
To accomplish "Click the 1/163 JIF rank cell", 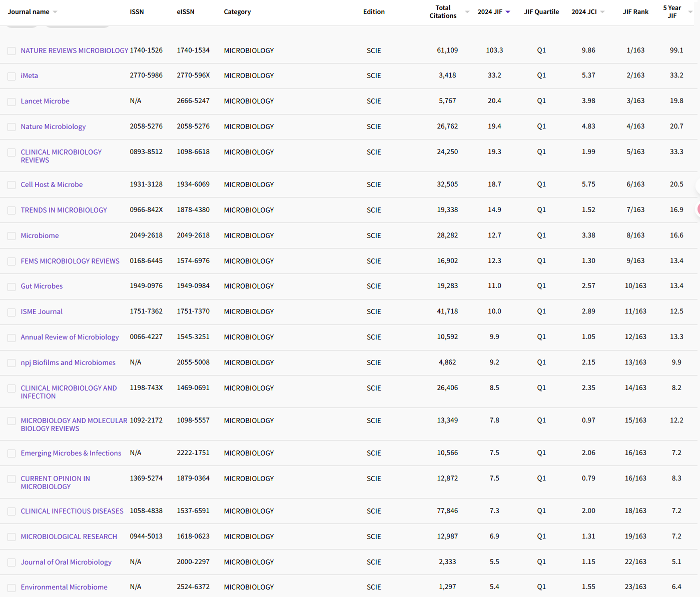I will [x=635, y=50].
